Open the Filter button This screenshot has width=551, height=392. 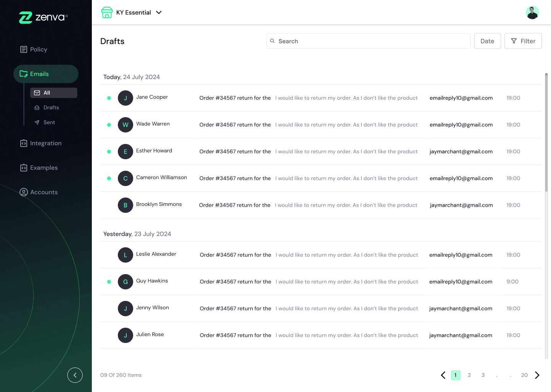[523, 41]
